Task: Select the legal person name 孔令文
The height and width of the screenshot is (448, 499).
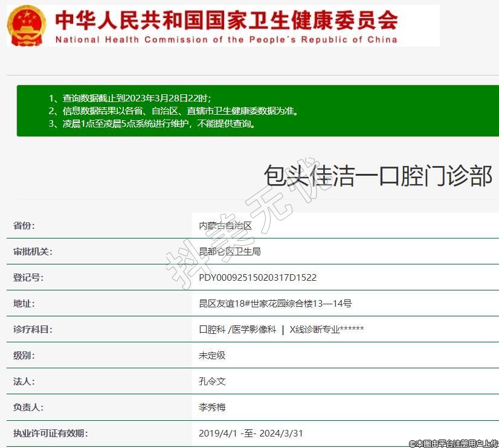Action: click(x=212, y=382)
